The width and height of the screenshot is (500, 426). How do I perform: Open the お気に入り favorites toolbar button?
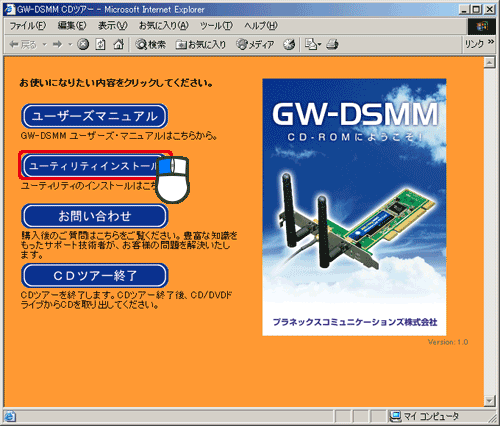click(x=201, y=44)
